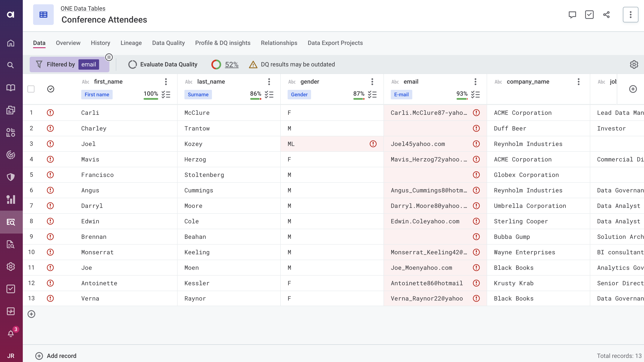Click the home icon in sidebar
Viewport: 644px width, 362px height.
(11, 43)
